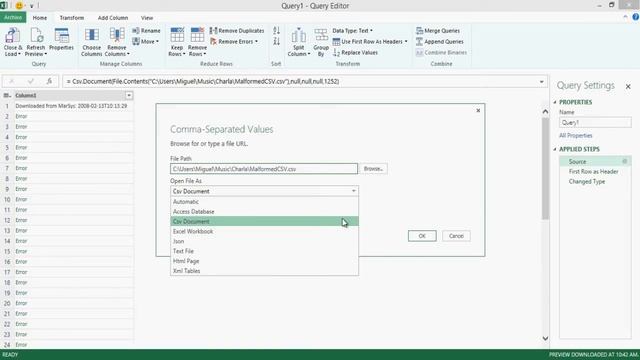Collapse the ribbon with the caret
The image size is (640, 360).
(x=625, y=17)
